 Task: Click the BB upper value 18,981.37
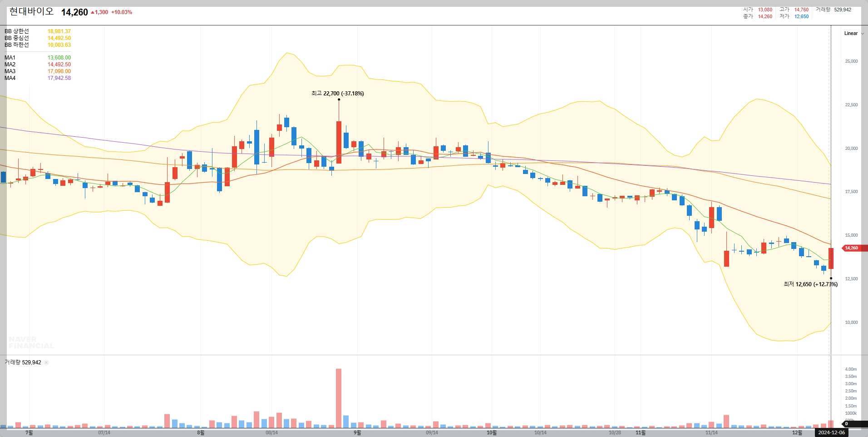click(x=59, y=31)
